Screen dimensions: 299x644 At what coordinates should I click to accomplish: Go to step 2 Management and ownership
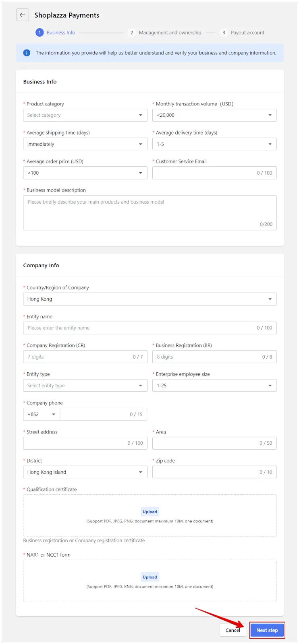click(165, 33)
